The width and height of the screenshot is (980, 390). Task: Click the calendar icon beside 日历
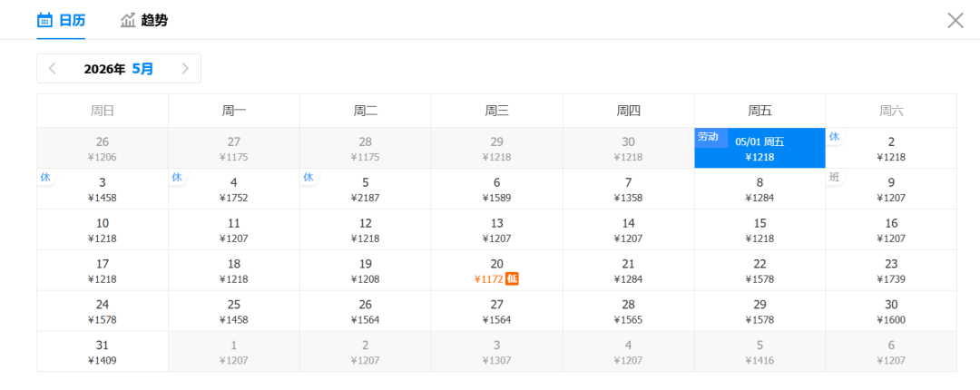44,20
